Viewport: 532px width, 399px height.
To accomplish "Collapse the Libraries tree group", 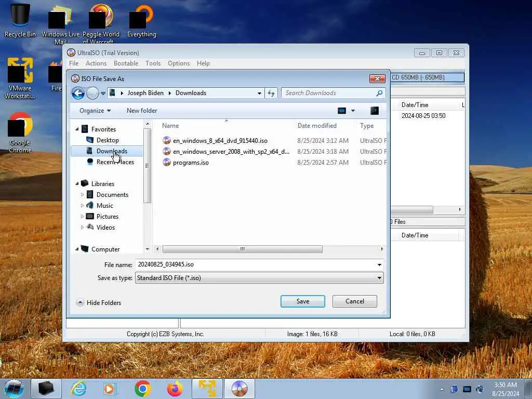I will tap(77, 183).
